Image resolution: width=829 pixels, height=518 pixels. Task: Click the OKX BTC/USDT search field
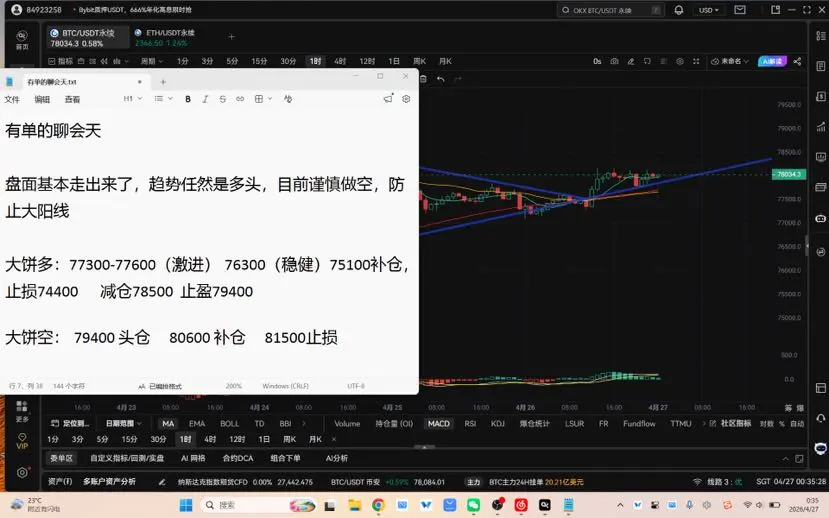coord(610,10)
